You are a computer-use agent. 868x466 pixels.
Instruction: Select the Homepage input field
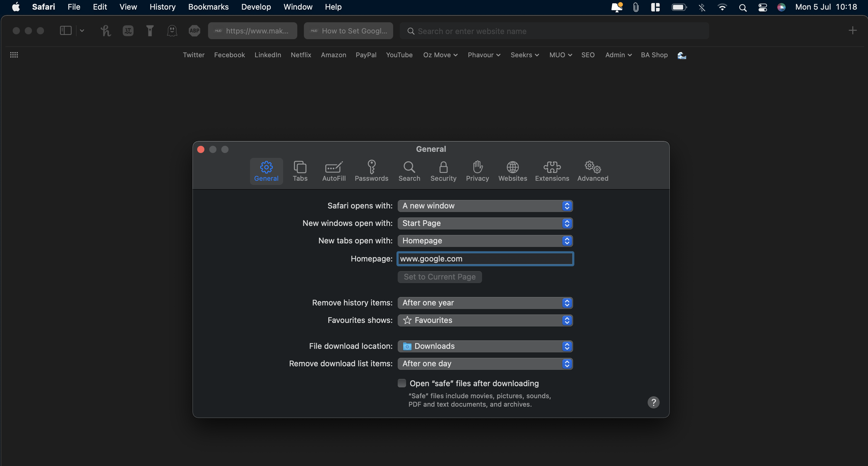[485, 258]
